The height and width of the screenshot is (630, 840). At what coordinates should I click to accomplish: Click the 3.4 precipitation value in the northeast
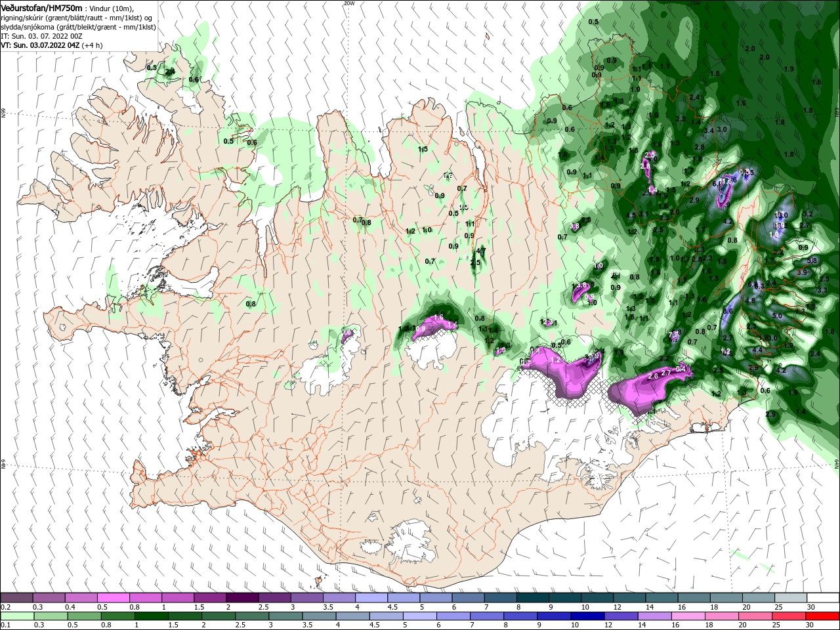pos(709,131)
